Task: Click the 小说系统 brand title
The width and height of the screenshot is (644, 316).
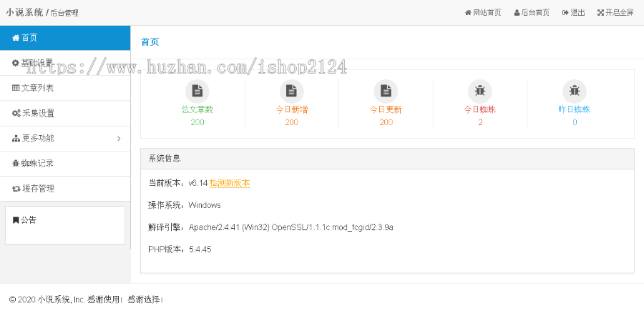Action: point(24,12)
